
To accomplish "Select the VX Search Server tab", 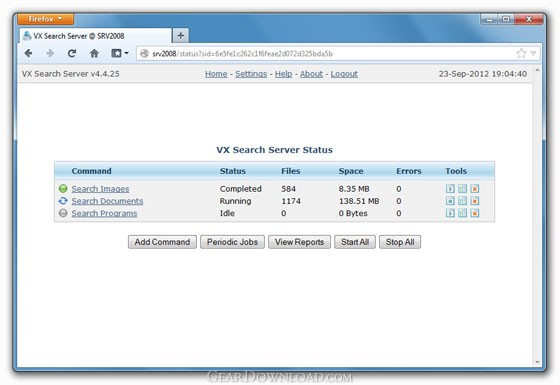I will 95,36.
